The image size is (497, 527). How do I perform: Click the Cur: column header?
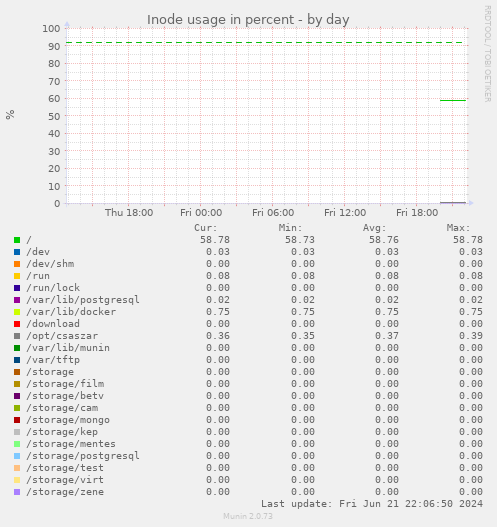206,228
